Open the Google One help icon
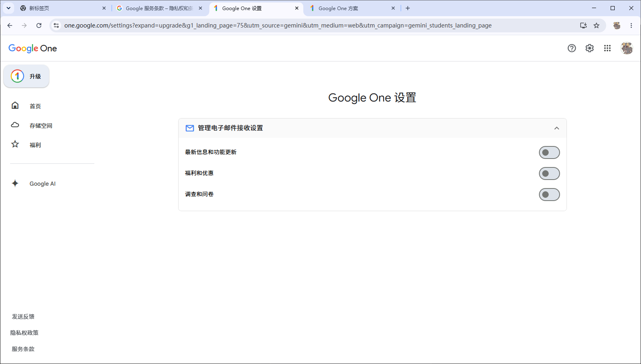The width and height of the screenshot is (641, 364). tap(572, 49)
